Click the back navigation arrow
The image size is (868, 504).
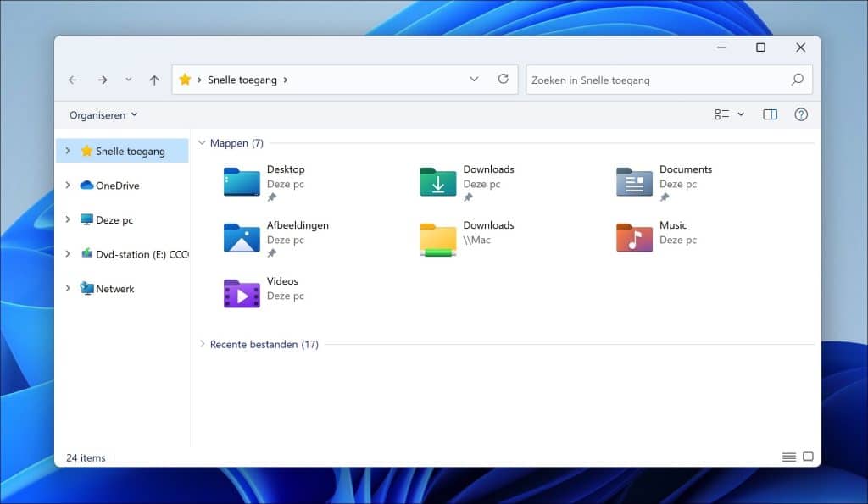73,79
